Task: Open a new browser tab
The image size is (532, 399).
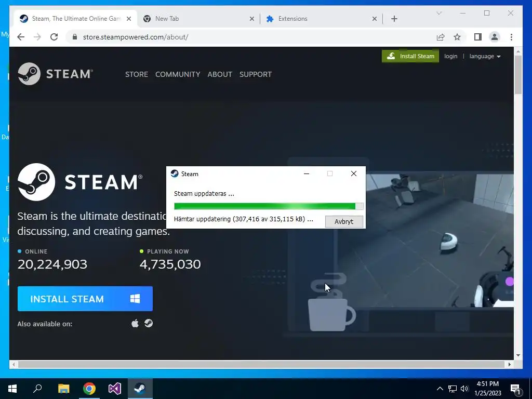Action: pyautogui.click(x=394, y=19)
